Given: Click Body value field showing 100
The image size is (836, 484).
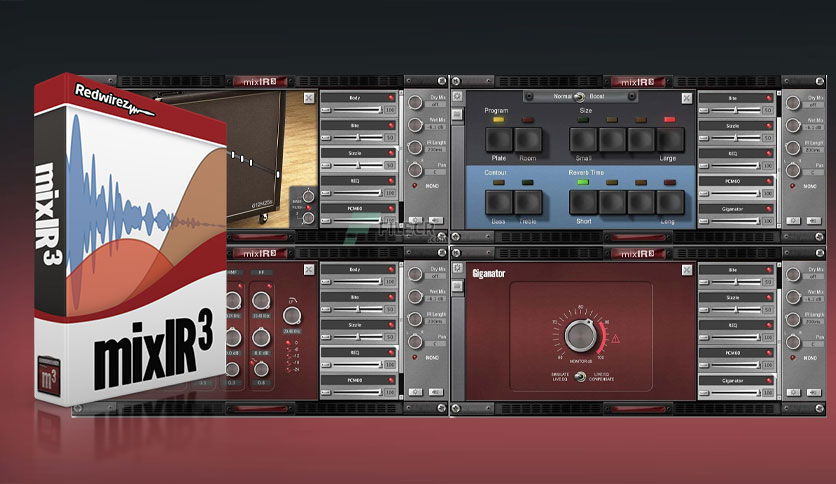Looking at the screenshot, I should coord(390,110).
